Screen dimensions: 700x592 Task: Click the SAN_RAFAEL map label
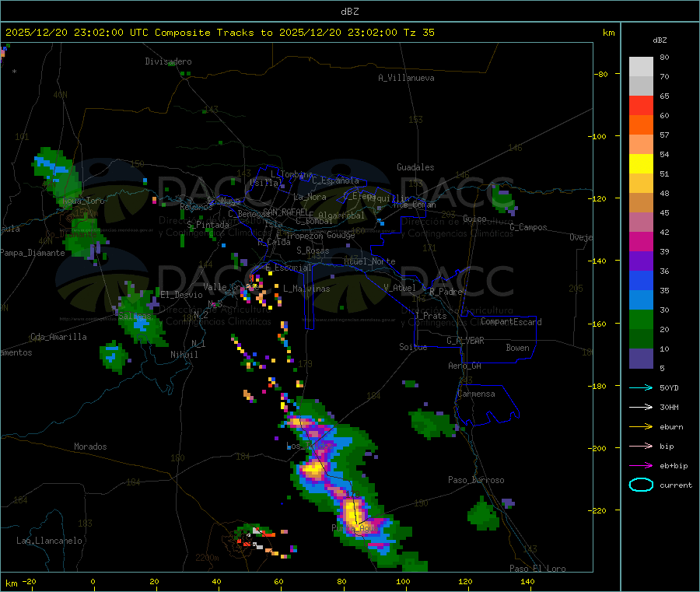click(285, 212)
